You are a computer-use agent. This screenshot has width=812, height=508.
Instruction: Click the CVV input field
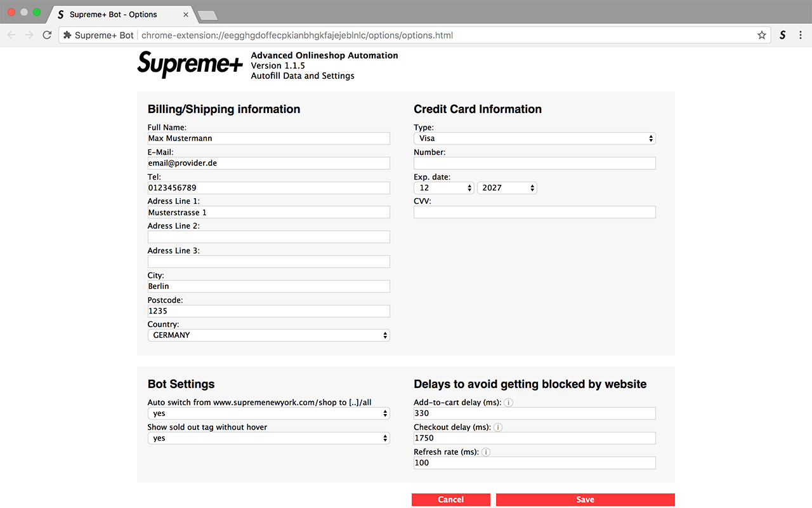pos(535,212)
